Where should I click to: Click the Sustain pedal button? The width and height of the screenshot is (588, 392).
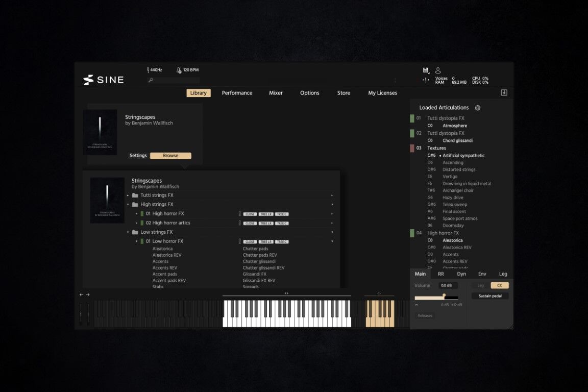click(x=490, y=296)
